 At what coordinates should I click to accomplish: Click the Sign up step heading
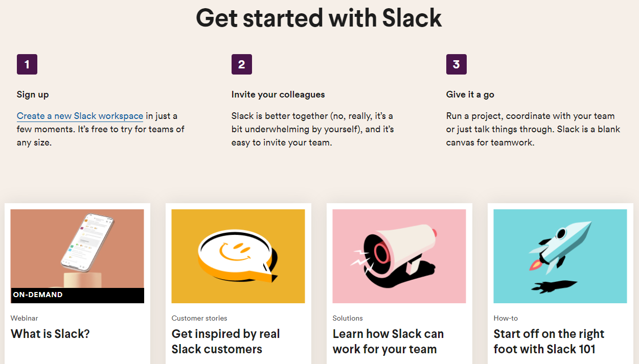[x=33, y=94]
